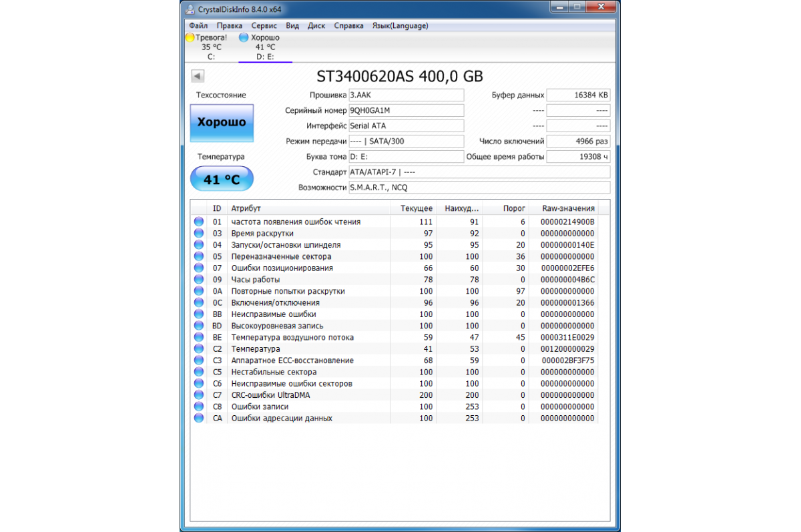The image size is (801, 532).
Task: Open the Правка menu
Action: (x=229, y=26)
